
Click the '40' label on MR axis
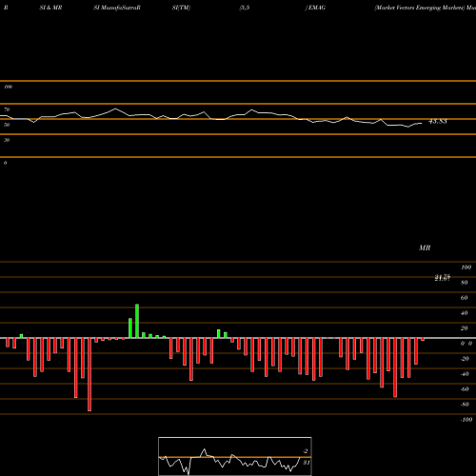point(465,313)
